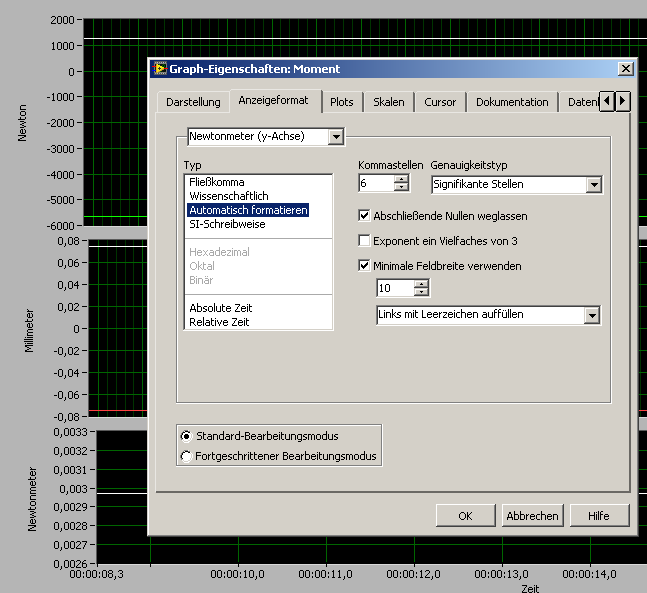Expand the Genauigkeitstyp Signifikante Stellen dropdown
Screen dimensions: 647x593
point(593,184)
